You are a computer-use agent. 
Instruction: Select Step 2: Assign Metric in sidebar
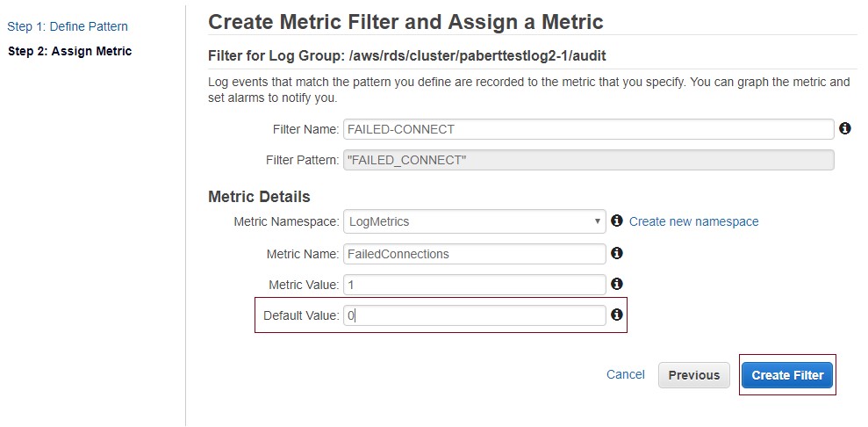[69, 51]
